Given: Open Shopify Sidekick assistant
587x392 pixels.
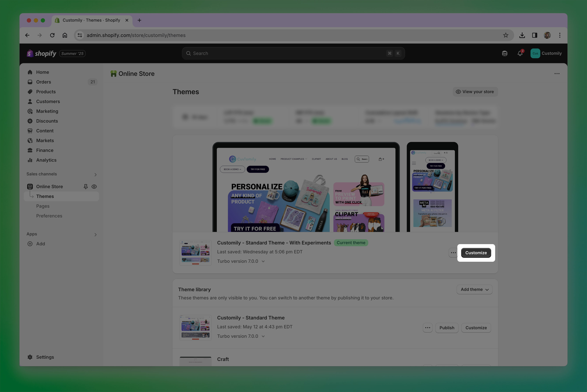Looking at the screenshot, I should 505,53.
